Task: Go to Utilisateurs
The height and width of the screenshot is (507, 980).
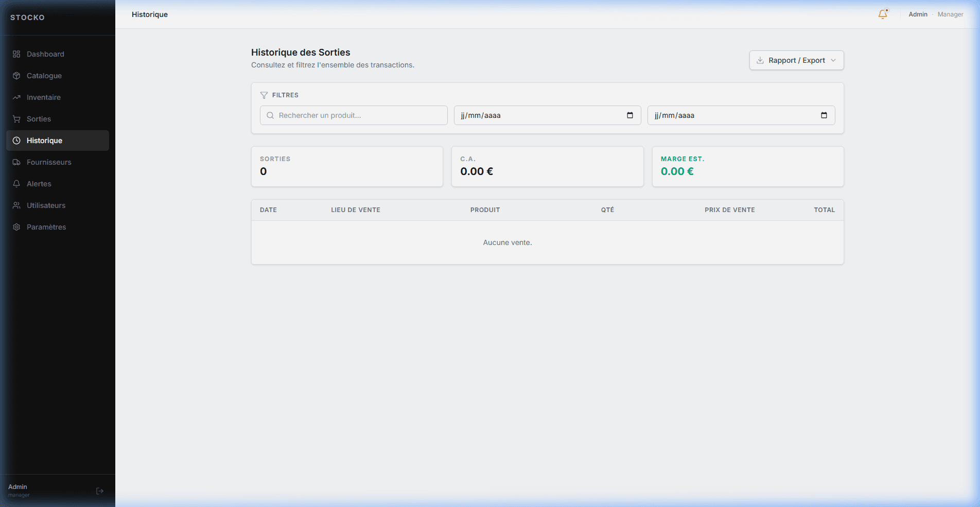Action: pos(58,205)
